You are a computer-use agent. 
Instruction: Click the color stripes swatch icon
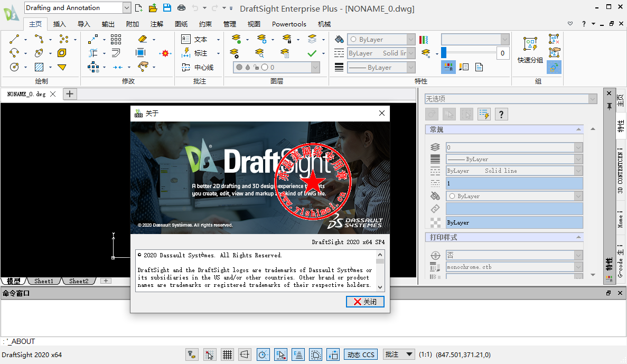pyautogui.click(x=424, y=39)
